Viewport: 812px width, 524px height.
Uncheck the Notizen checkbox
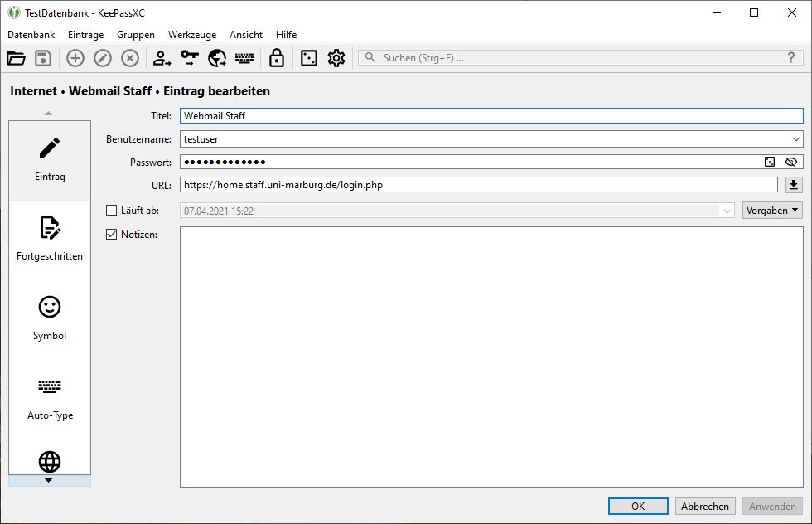pyautogui.click(x=111, y=235)
